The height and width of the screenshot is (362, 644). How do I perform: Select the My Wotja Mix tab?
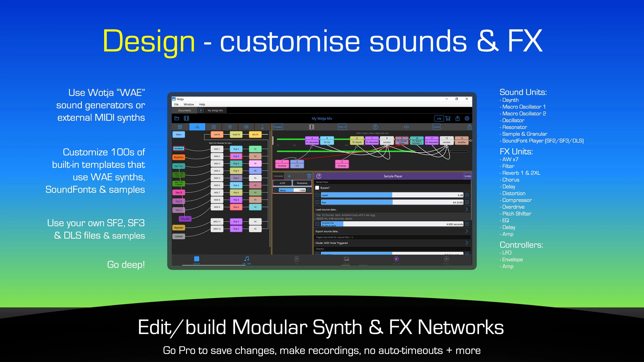point(215,110)
